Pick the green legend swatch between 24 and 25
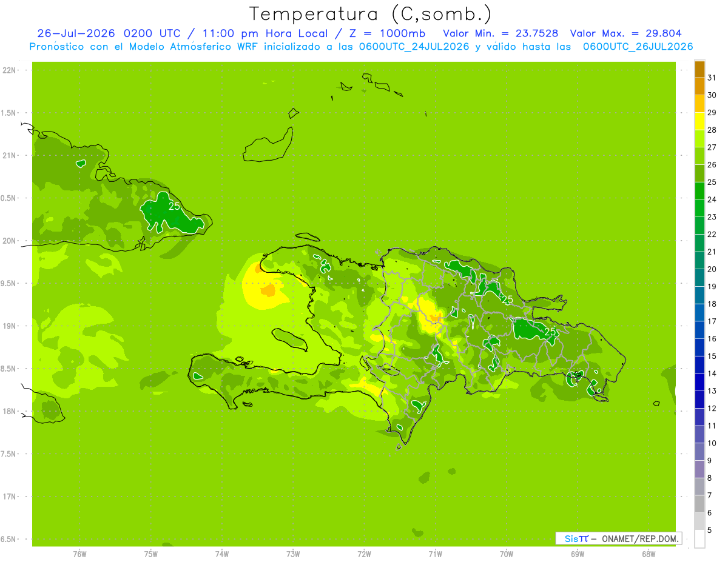The image size is (728, 562). coord(699,191)
